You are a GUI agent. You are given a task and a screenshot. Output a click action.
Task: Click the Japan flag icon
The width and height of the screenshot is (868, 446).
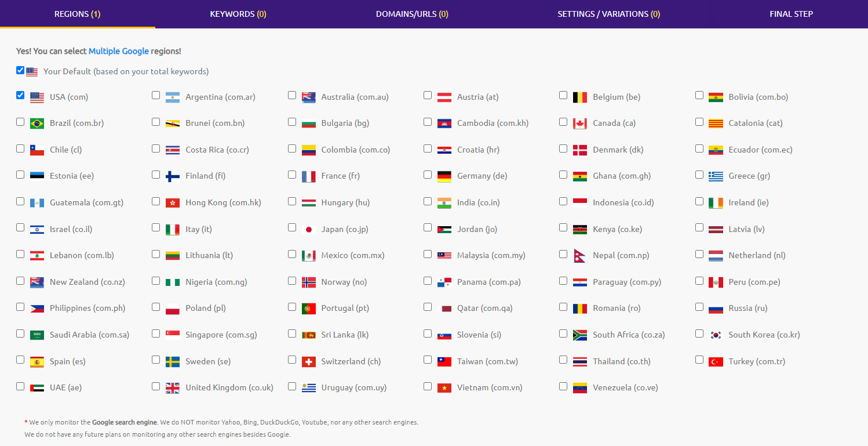point(309,230)
